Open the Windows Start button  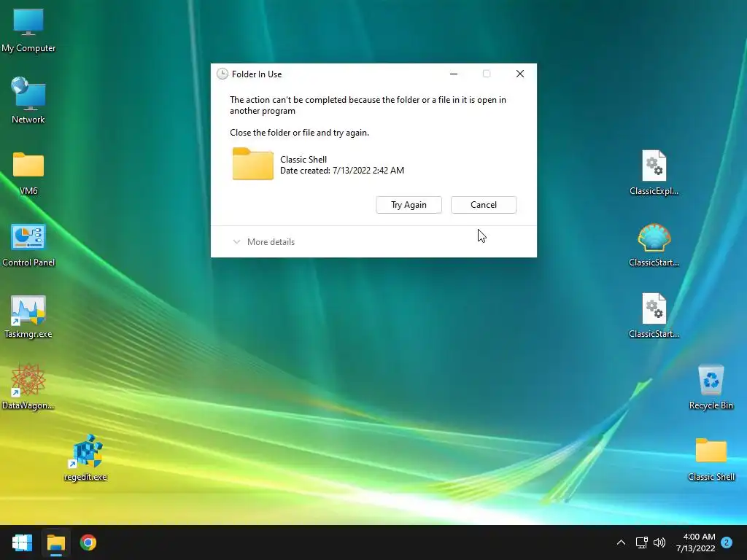(x=22, y=542)
